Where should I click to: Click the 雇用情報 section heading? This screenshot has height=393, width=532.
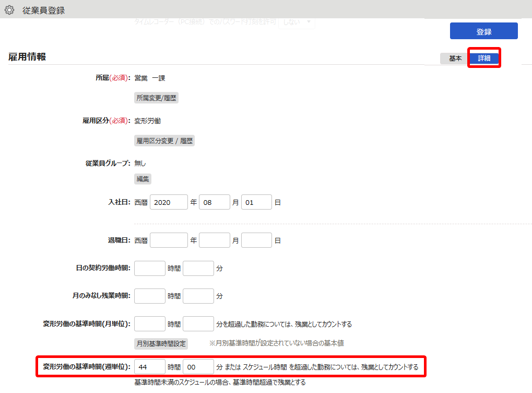[27, 57]
